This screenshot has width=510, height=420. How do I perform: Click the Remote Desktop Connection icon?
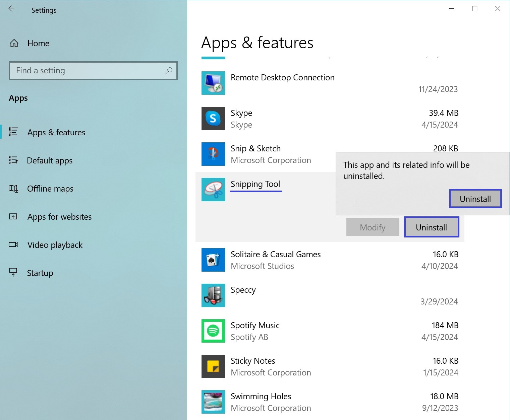[x=213, y=83]
